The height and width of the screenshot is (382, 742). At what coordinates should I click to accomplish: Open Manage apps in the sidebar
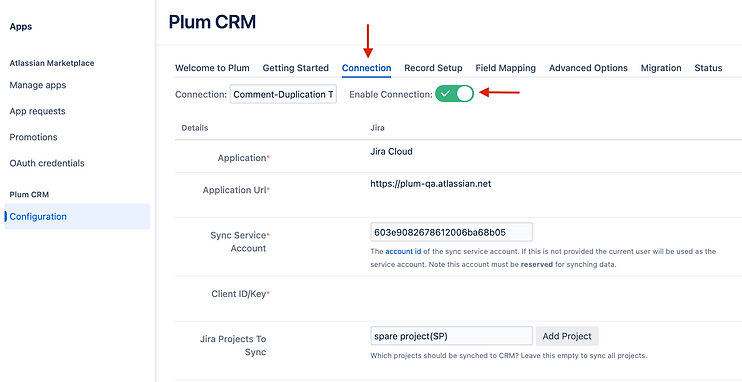38,85
